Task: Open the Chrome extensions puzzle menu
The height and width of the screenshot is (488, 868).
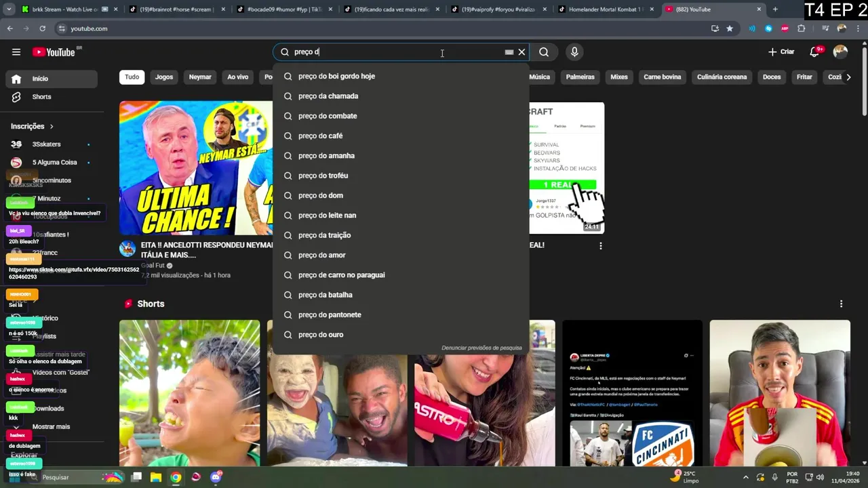Action: [x=802, y=28]
